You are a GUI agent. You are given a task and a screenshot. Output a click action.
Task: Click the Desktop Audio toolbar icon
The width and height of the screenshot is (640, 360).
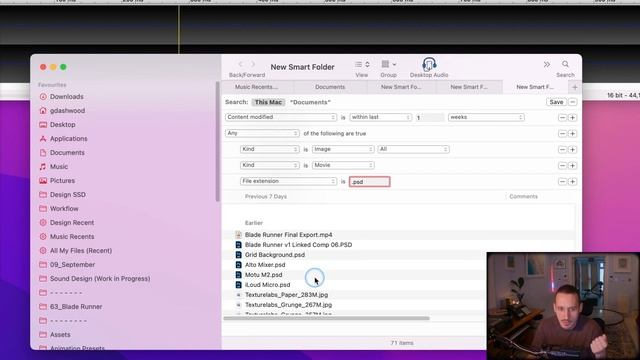(x=429, y=64)
